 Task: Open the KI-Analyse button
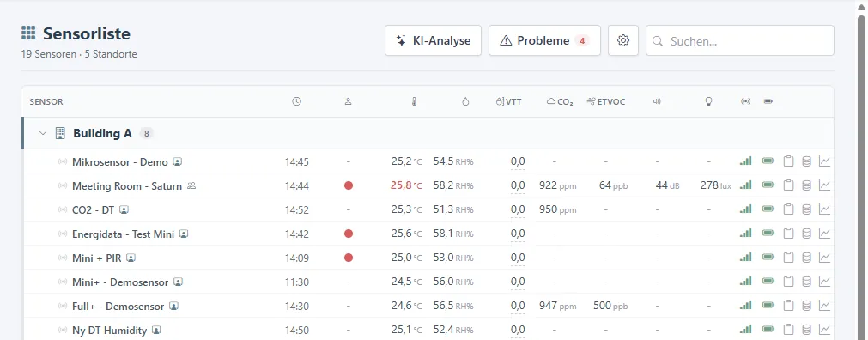[433, 40]
